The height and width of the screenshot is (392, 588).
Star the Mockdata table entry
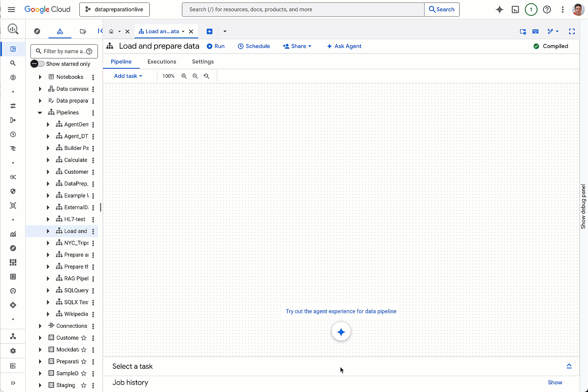pyautogui.click(x=84, y=350)
